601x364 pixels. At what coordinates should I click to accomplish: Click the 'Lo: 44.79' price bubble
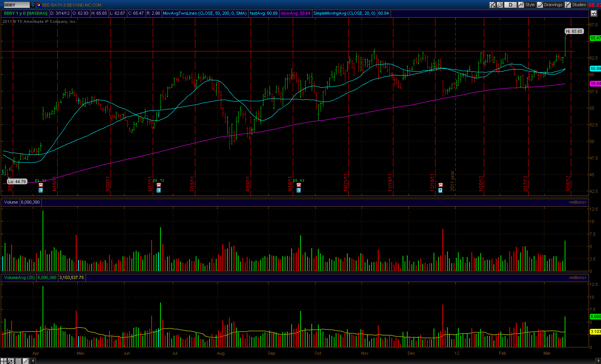point(17,181)
